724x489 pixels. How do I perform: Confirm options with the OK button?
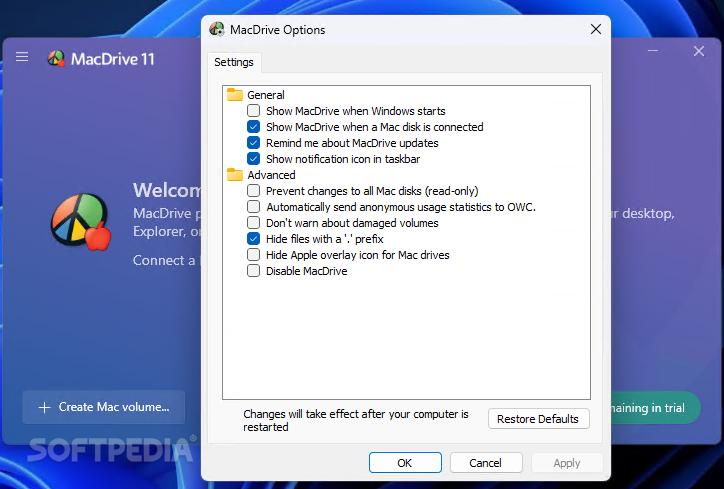[405, 463]
